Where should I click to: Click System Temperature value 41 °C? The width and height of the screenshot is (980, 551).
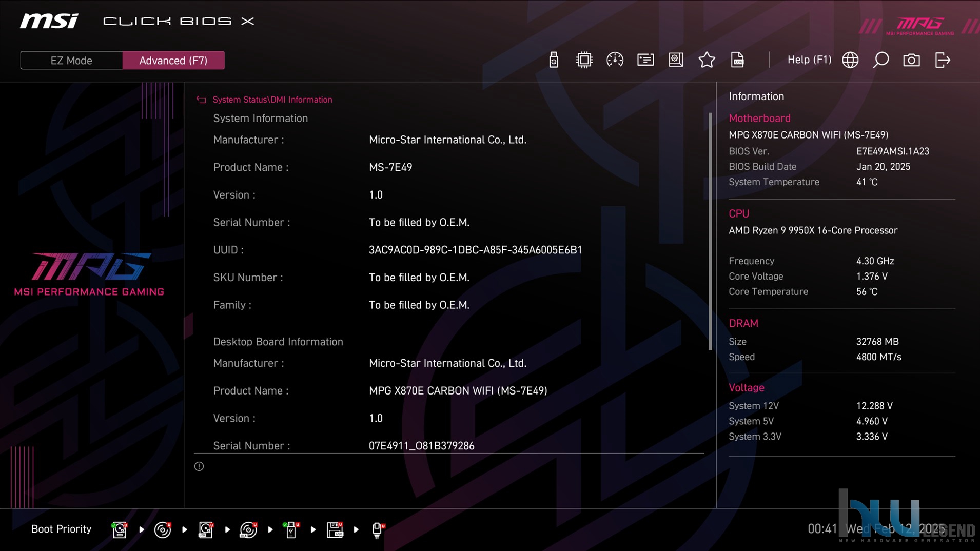pyautogui.click(x=867, y=182)
